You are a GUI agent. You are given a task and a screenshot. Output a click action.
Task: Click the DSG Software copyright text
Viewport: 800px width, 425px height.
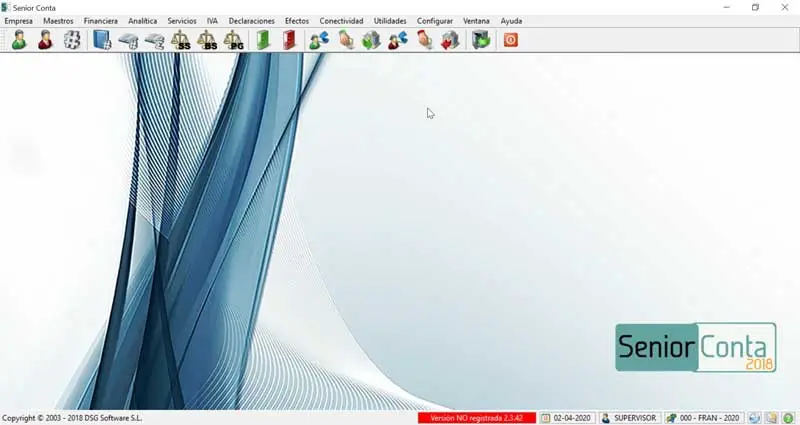(x=72, y=418)
